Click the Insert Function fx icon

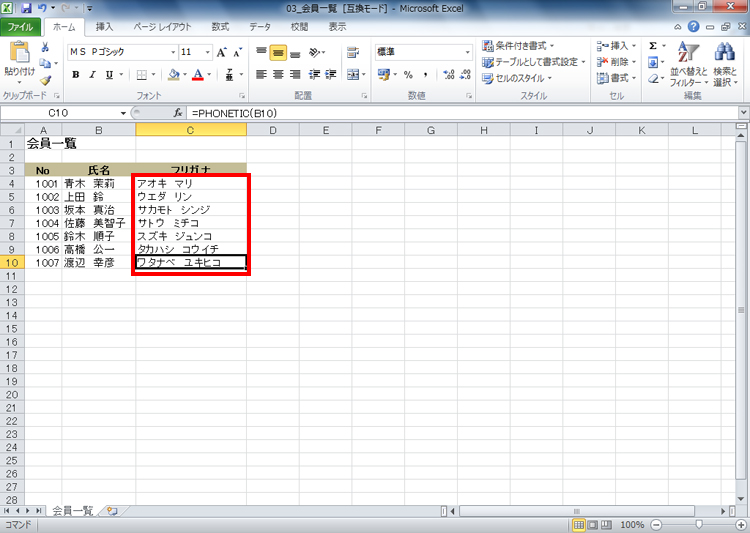coord(178,113)
